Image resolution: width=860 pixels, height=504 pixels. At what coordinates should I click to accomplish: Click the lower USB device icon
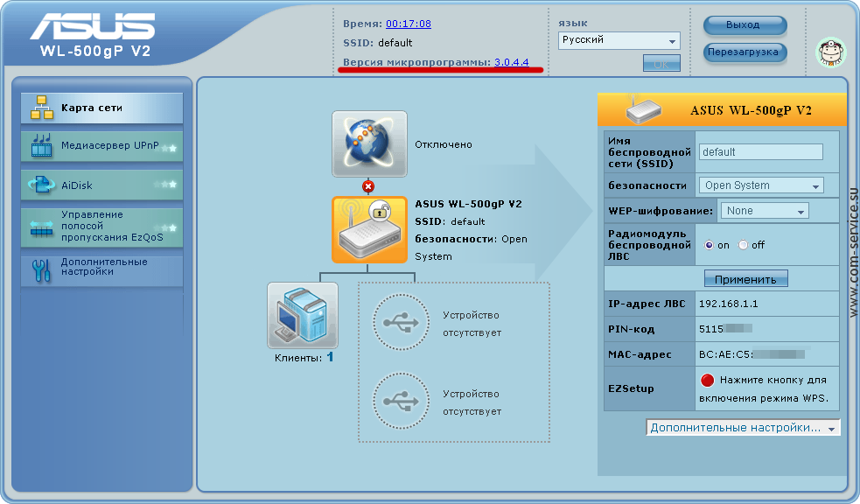(401, 401)
